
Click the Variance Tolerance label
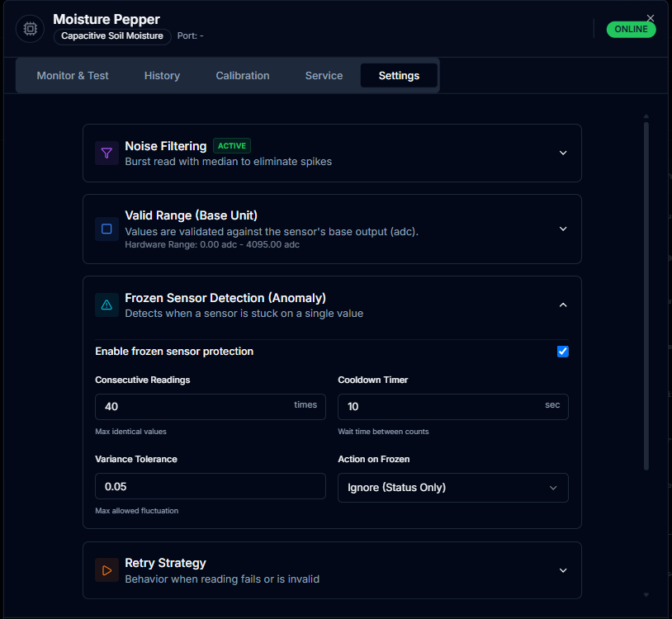click(136, 459)
